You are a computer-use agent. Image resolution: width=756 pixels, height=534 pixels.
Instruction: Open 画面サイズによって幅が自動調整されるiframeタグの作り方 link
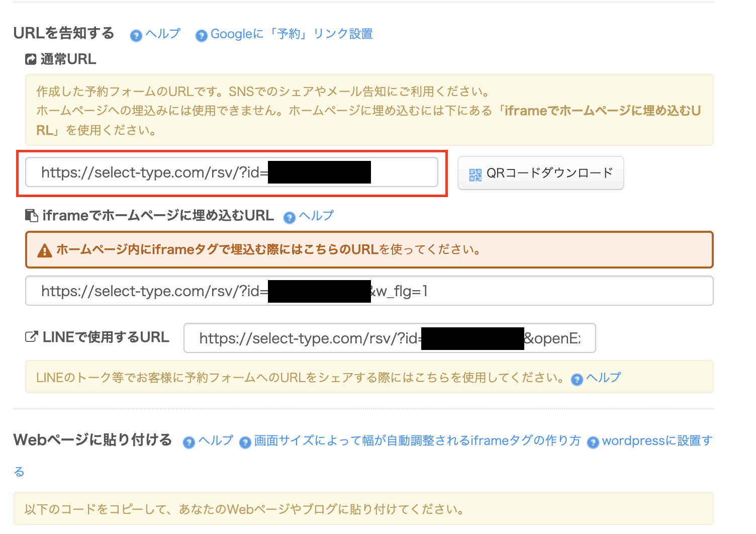(417, 440)
